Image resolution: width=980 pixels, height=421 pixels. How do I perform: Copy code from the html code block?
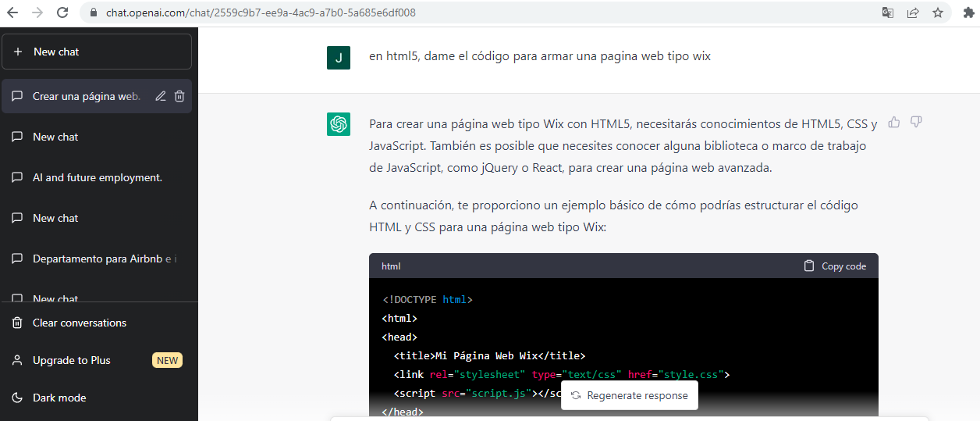click(x=835, y=266)
